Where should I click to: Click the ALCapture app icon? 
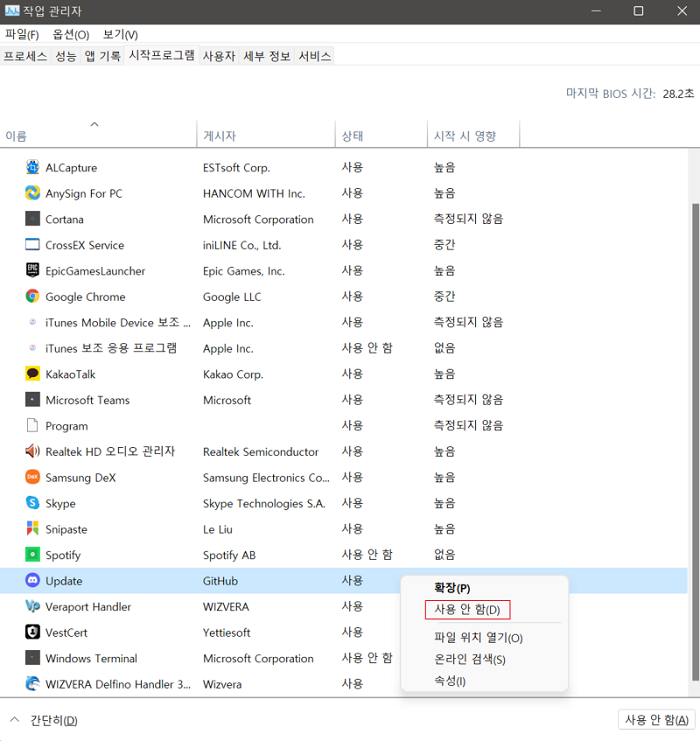(x=32, y=167)
